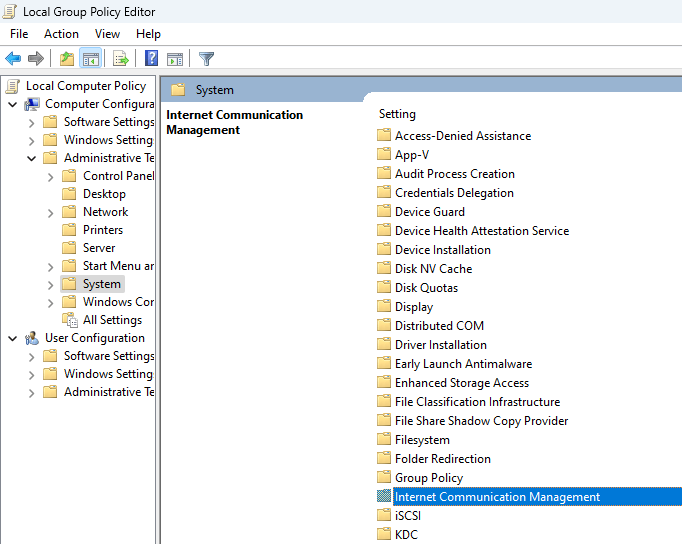Expand Administrative Templates under User Configuration
This screenshot has width=682, height=544.
coord(31,393)
